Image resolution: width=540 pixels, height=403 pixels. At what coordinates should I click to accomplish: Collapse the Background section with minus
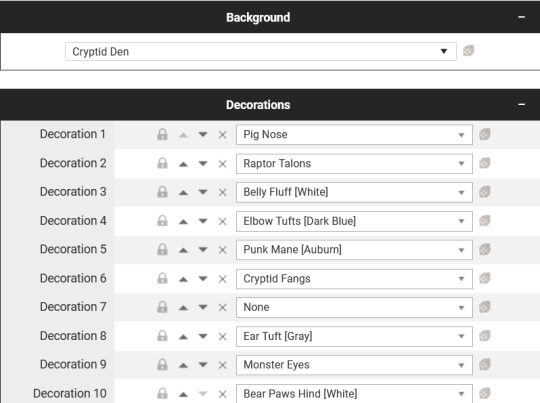[x=521, y=17]
